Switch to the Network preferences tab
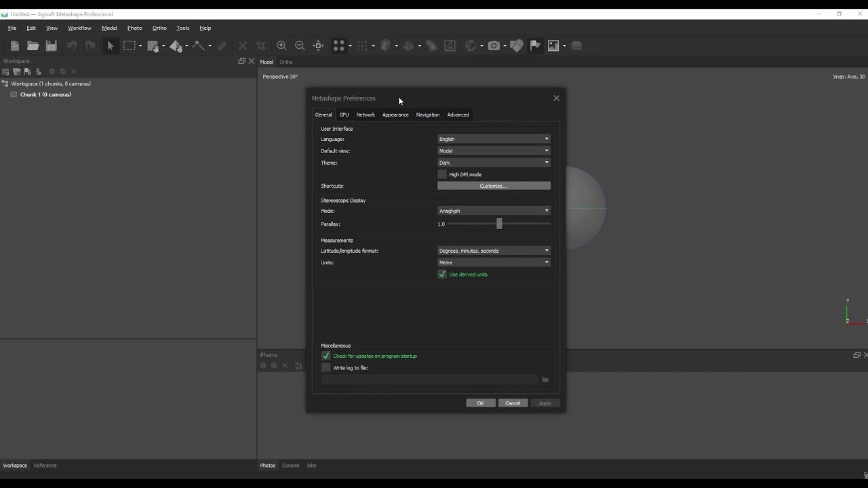Image resolution: width=868 pixels, height=488 pixels. pyautogui.click(x=366, y=115)
